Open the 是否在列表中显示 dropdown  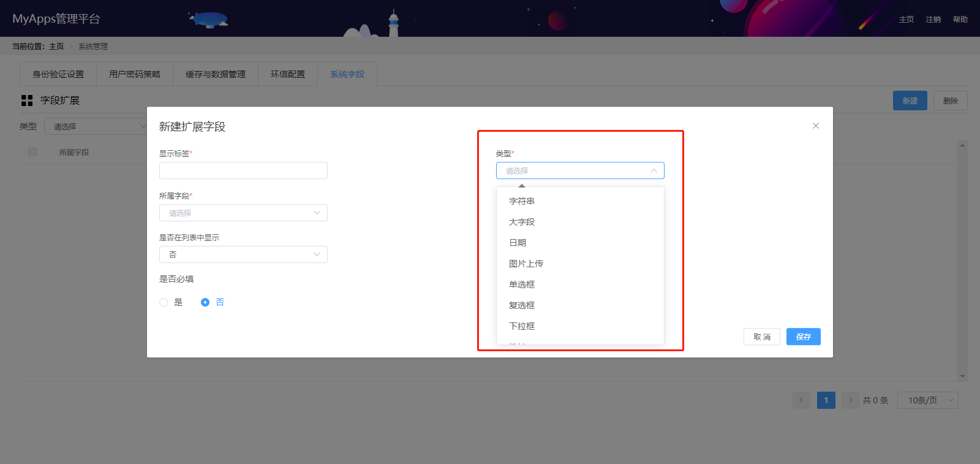[x=243, y=254]
